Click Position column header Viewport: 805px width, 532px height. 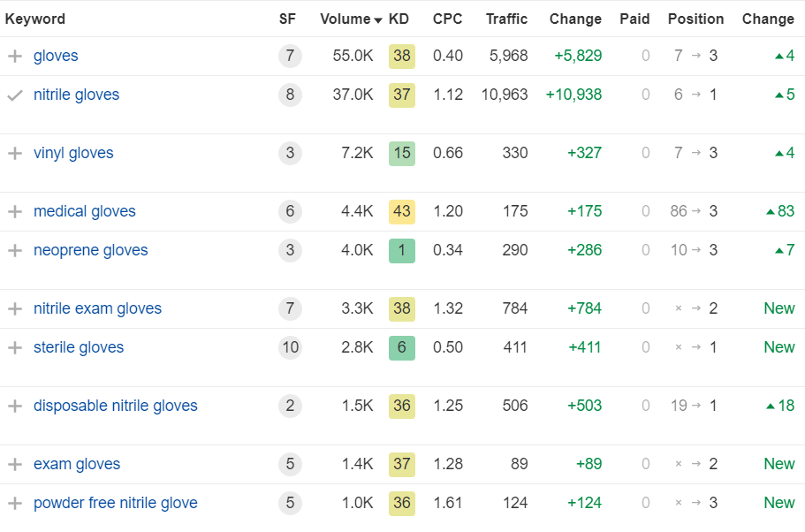pos(695,19)
